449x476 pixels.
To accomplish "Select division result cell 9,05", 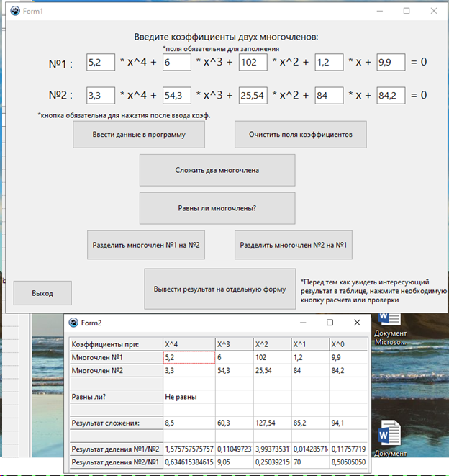I will coord(234,462).
